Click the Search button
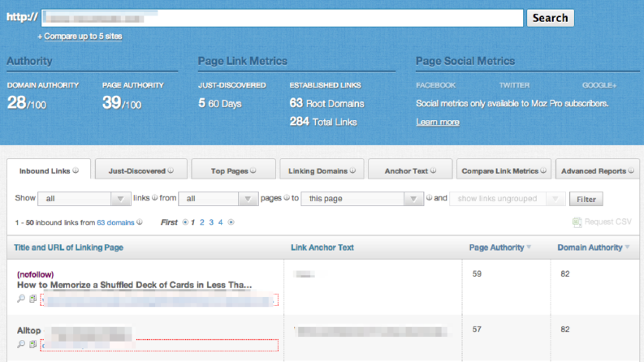Screen dimensions: 644x362 point(551,18)
